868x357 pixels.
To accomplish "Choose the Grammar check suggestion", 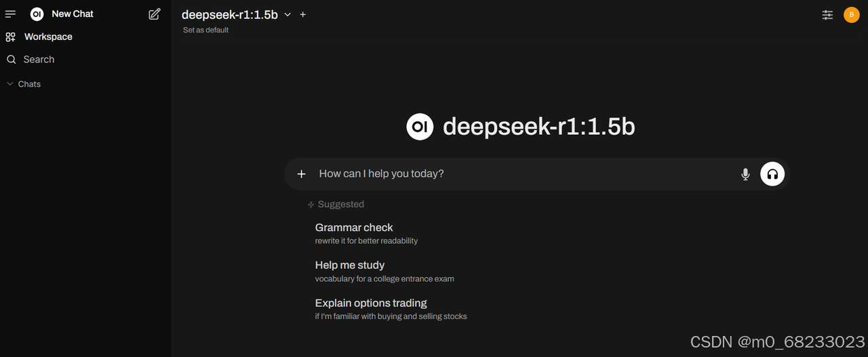I will pos(366,234).
